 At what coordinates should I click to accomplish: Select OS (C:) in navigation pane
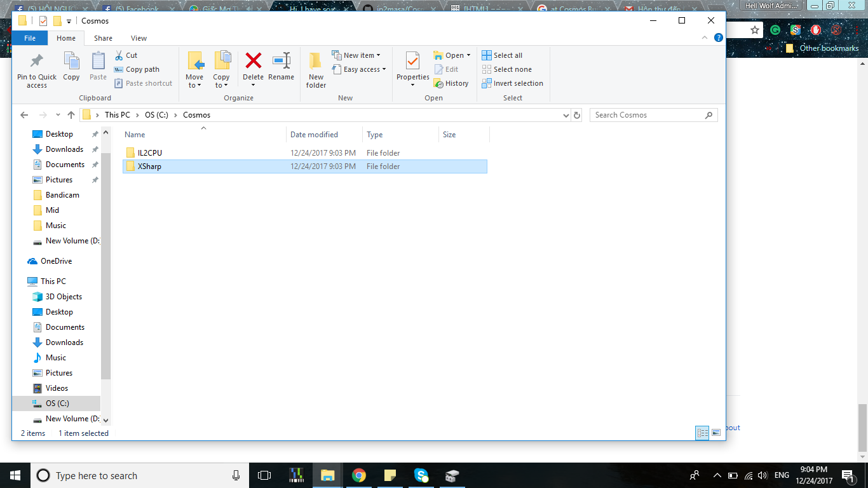[x=56, y=403]
